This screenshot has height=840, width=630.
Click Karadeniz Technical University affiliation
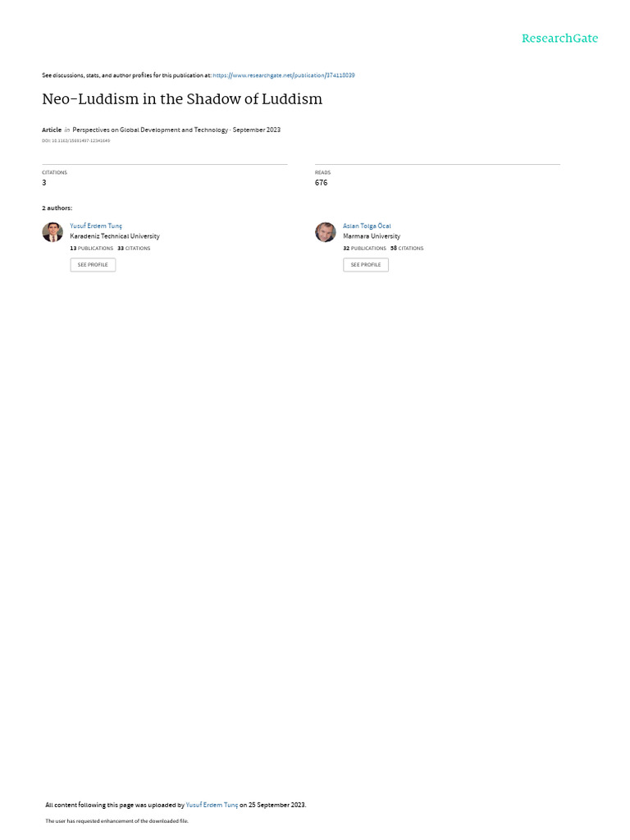click(x=115, y=236)
